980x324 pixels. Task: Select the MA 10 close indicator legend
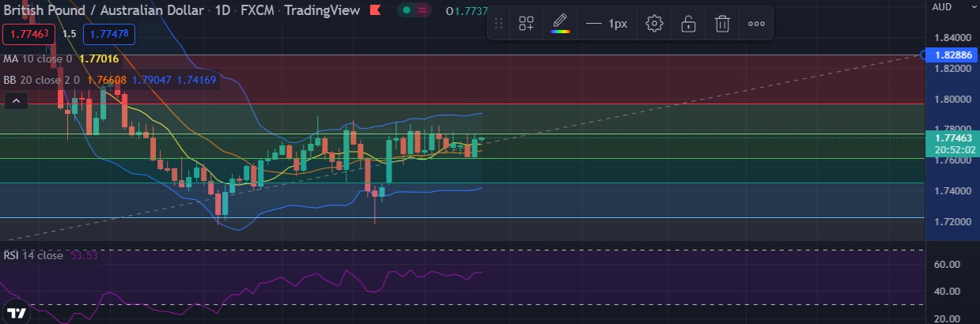37,58
